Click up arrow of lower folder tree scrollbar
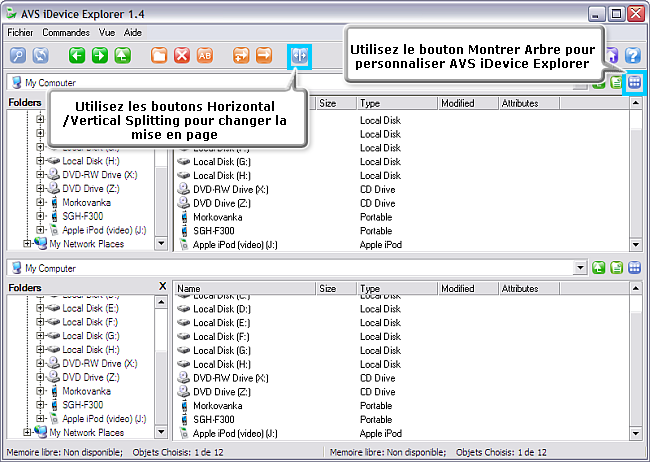650x462 pixels. click(x=161, y=302)
